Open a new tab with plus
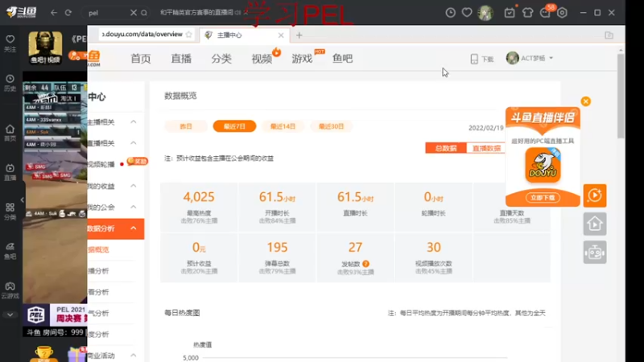Screen dimensions: 644x362 click(x=299, y=35)
